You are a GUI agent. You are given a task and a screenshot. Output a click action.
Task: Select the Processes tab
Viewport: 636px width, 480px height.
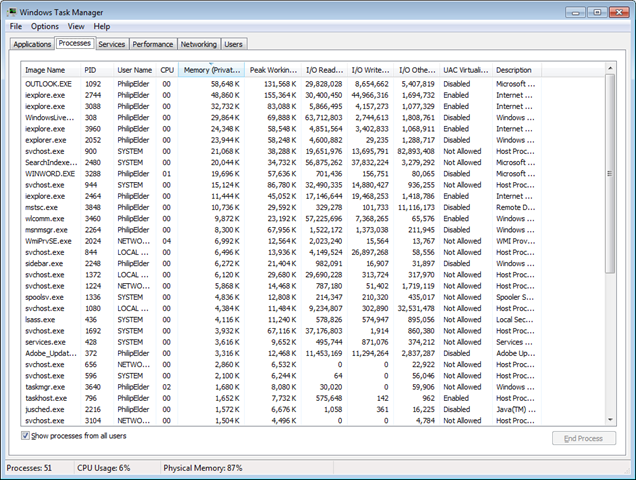click(75, 43)
